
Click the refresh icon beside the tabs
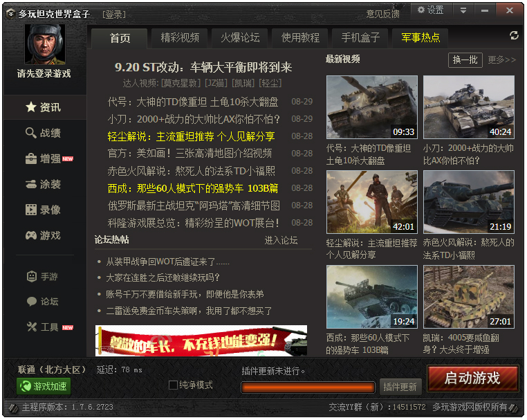(514, 35)
